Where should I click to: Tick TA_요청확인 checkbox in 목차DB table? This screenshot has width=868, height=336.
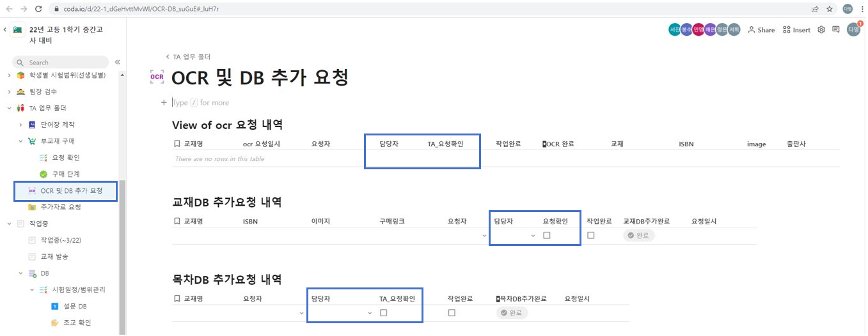[x=384, y=313]
